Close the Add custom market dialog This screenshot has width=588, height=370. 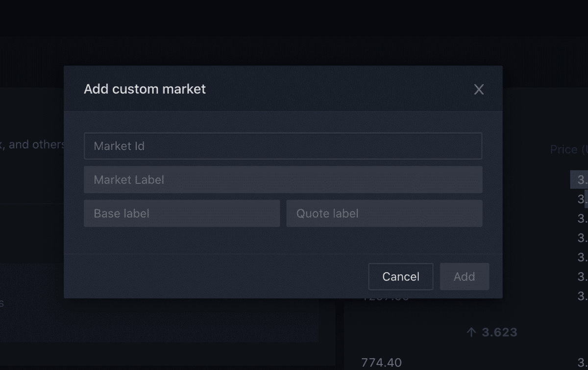[x=479, y=89]
